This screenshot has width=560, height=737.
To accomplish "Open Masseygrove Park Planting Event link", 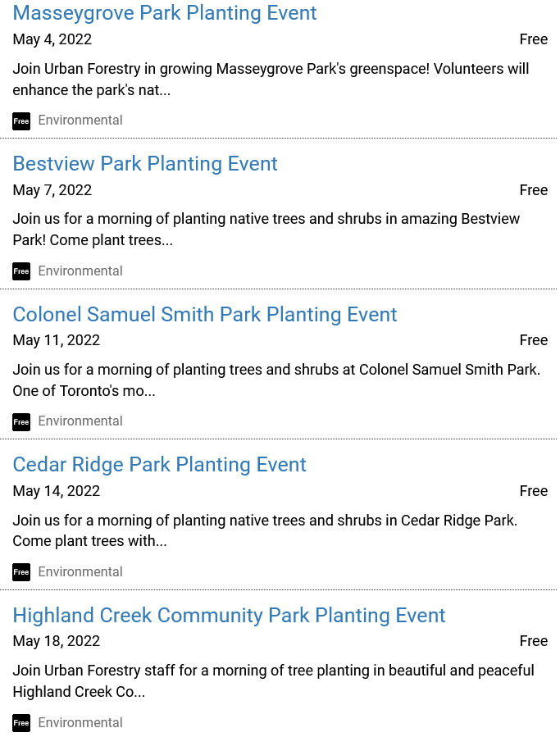I will [x=165, y=13].
